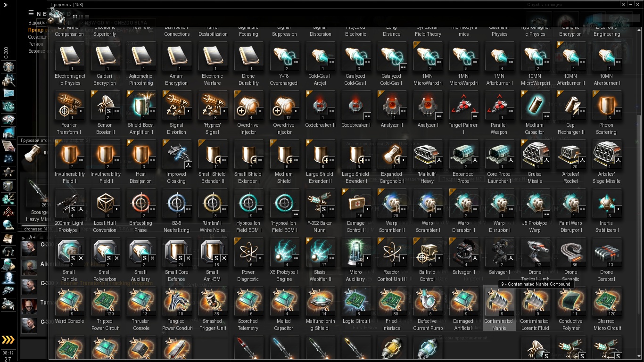
Task: Switch inventory to details view
Action: point(81,17)
